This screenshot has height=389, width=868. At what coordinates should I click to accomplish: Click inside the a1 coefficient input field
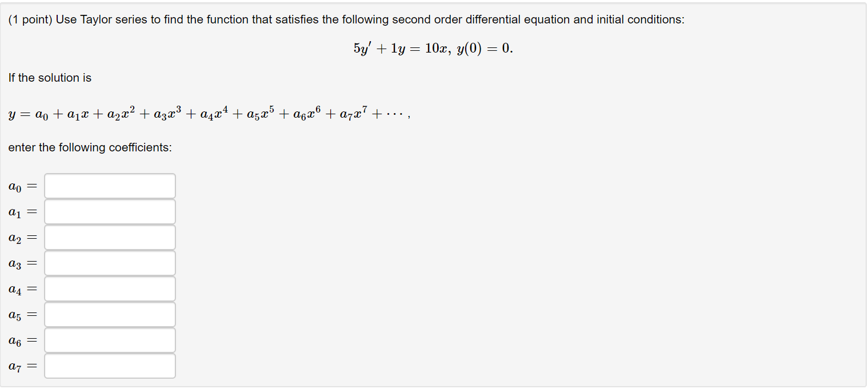point(110,211)
